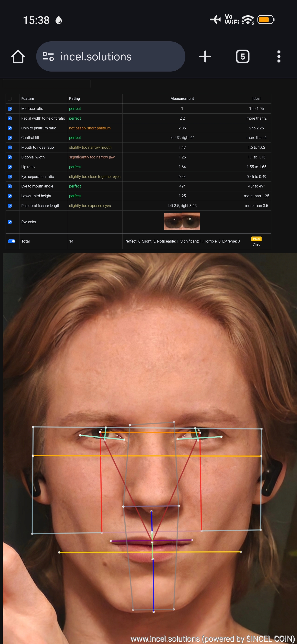
Task: Tap the airplane mode status icon
Action: click(215, 20)
